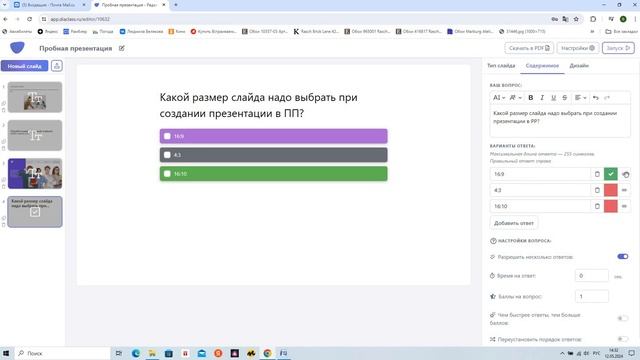Switch to the Содержимое tab

pos(542,66)
